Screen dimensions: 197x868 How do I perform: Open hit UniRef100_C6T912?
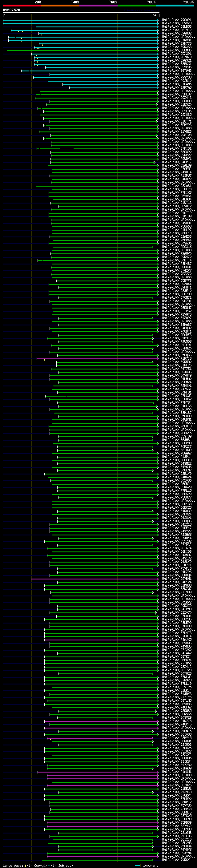176,30
